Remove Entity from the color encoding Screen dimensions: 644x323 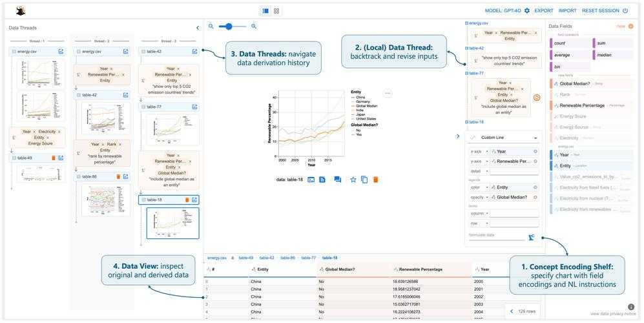click(535, 187)
